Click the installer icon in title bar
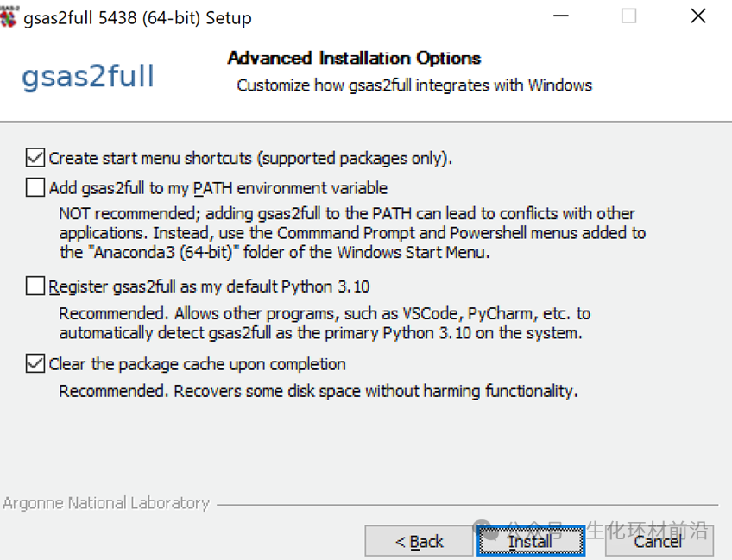732x560 pixels. point(8,16)
